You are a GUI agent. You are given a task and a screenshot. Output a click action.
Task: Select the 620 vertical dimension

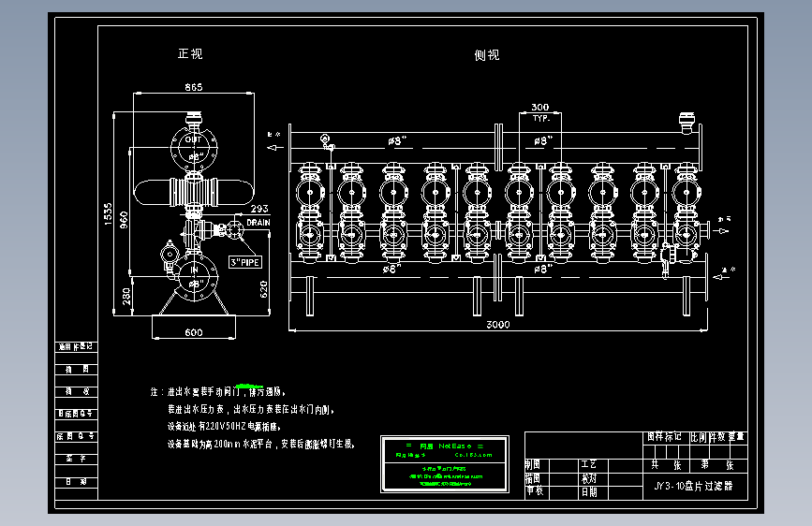263,289
